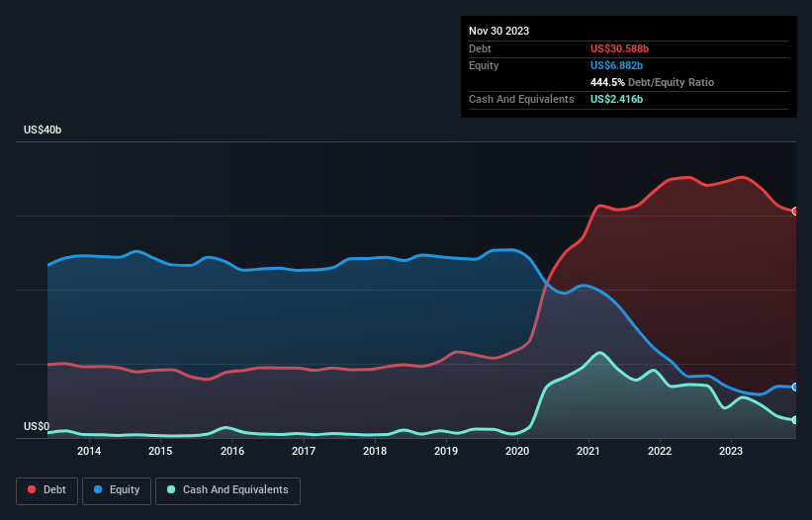Toggle the Debt series legend button
The height and width of the screenshot is (520, 812).
click(x=47, y=490)
